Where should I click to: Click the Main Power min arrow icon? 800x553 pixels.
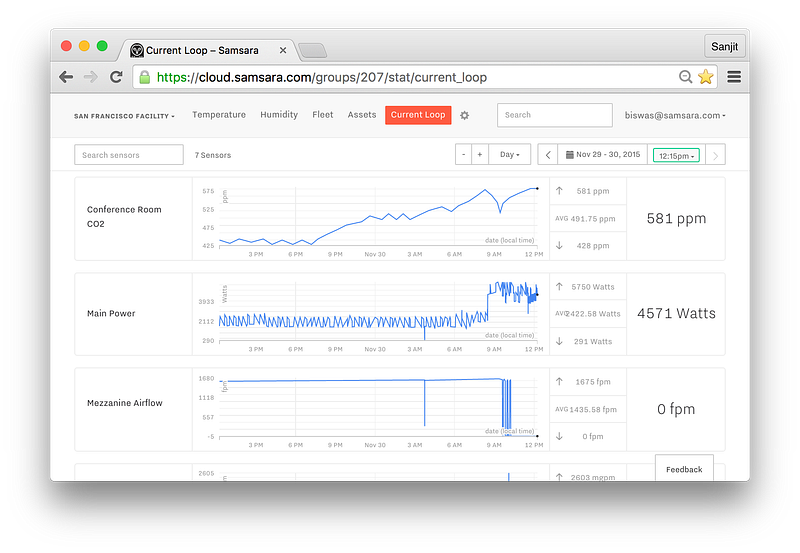tap(559, 341)
